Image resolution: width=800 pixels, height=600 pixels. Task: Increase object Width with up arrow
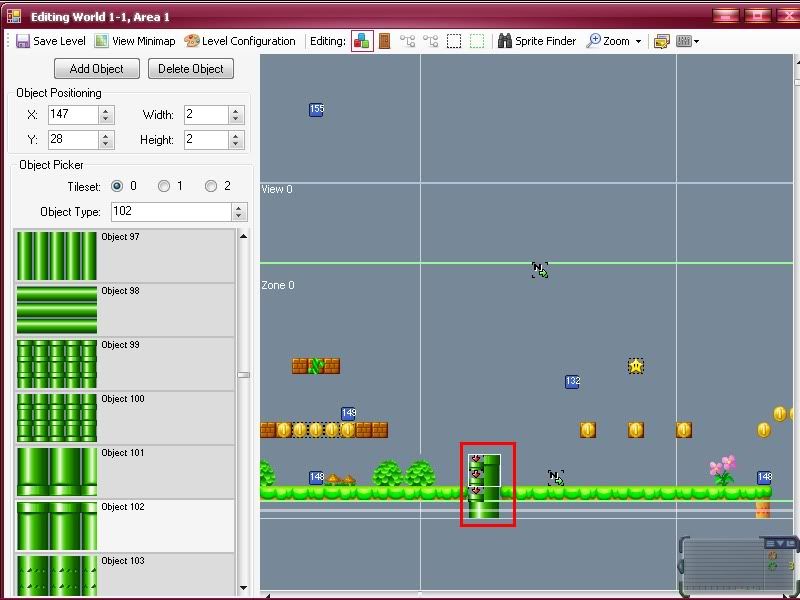point(235,111)
